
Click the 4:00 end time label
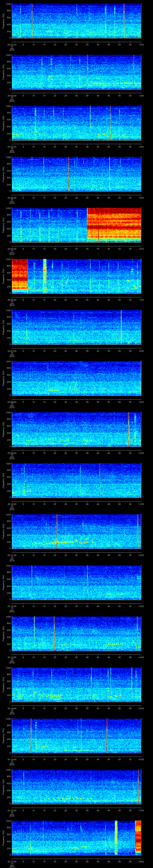point(141,147)
